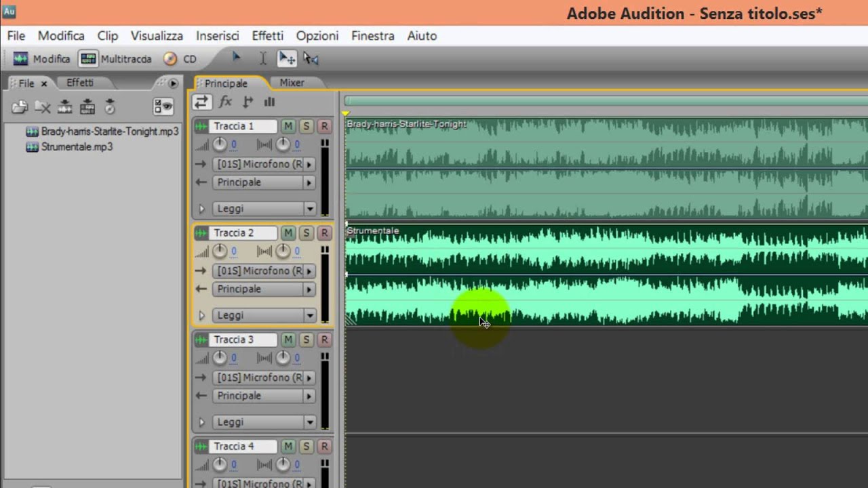Show inputs/outputs track controls icon
Image resolution: width=868 pixels, height=488 pixels.
tap(201, 102)
